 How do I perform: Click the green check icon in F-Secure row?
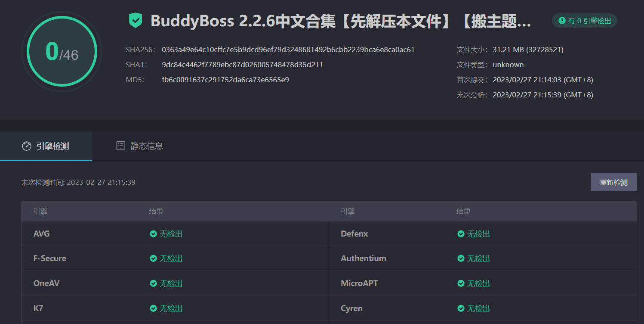[x=153, y=259]
